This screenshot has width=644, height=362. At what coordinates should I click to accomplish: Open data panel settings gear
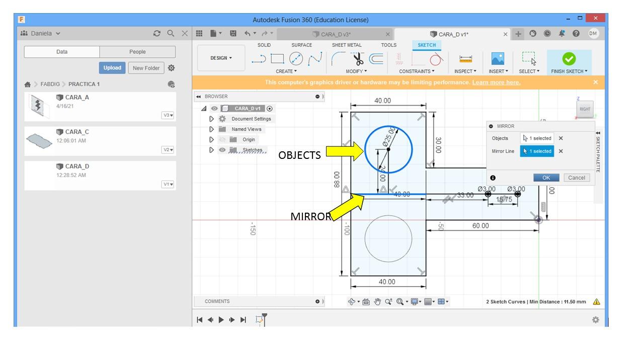pyautogui.click(x=171, y=68)
